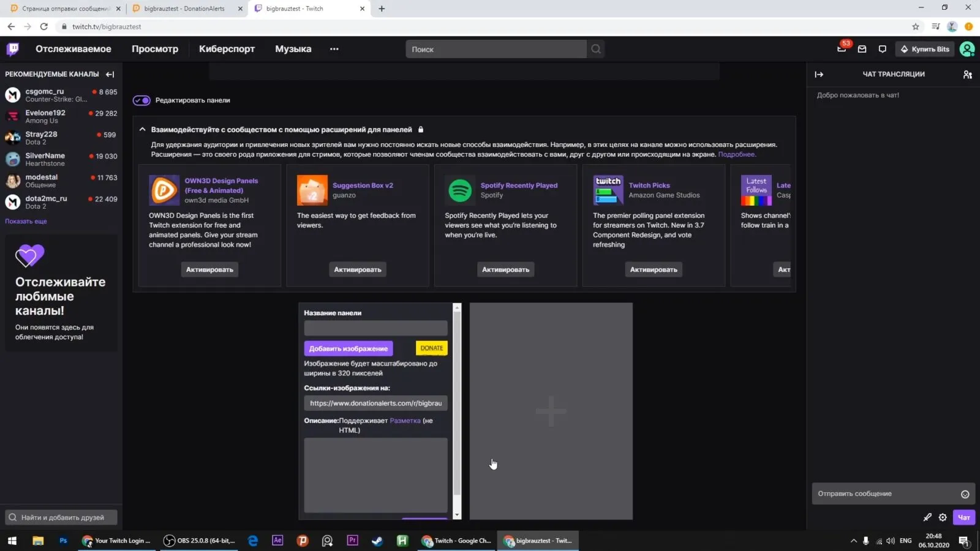The height and width of the screenshot is (551, 980).
Task: Bookmark page with star icon
Action: pyautogui.click(x=916, y=26)
